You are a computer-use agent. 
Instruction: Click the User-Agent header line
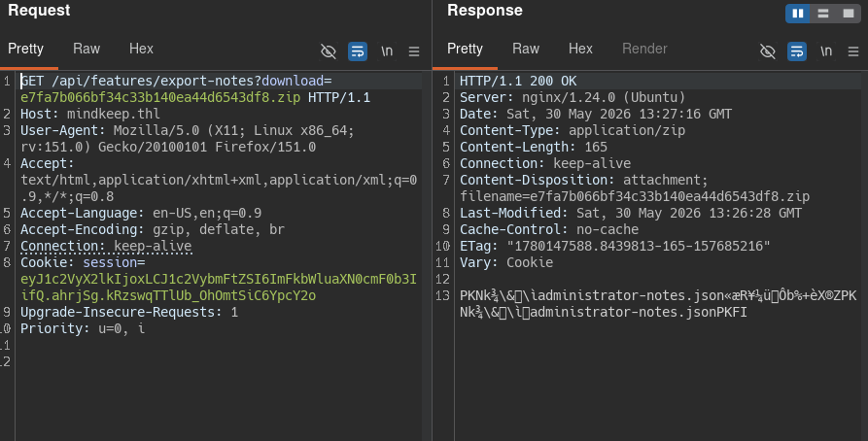(187, 139)
